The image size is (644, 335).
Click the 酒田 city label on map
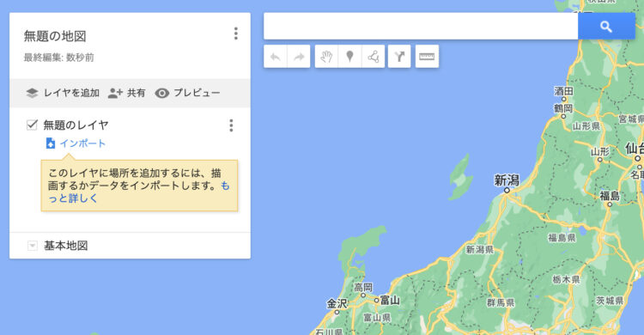click(x=563, y=91)
